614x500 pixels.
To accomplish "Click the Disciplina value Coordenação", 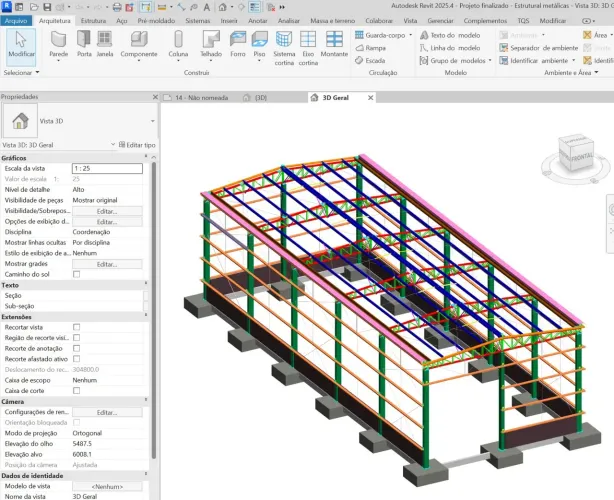I will [x=91, y=232].
